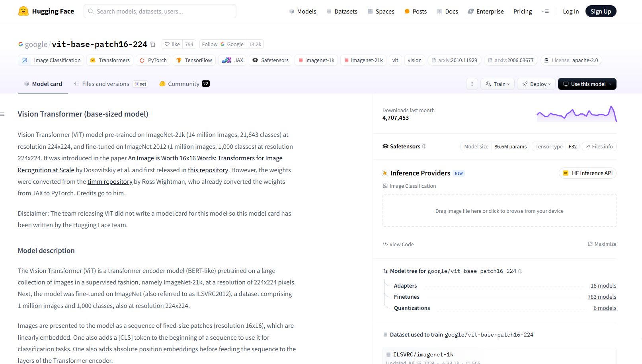Click the 13.2k followers count

255,44
